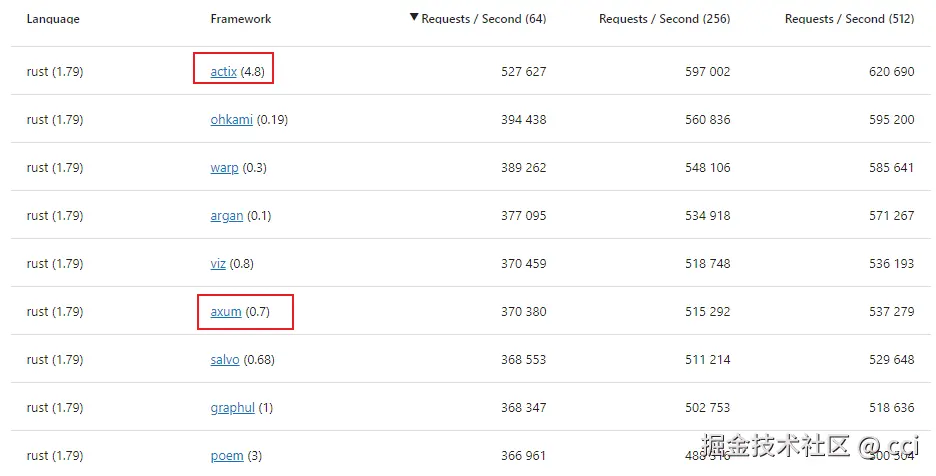Open the argan framework link
Screen dimensions: 936x476
tap(227, 215)
